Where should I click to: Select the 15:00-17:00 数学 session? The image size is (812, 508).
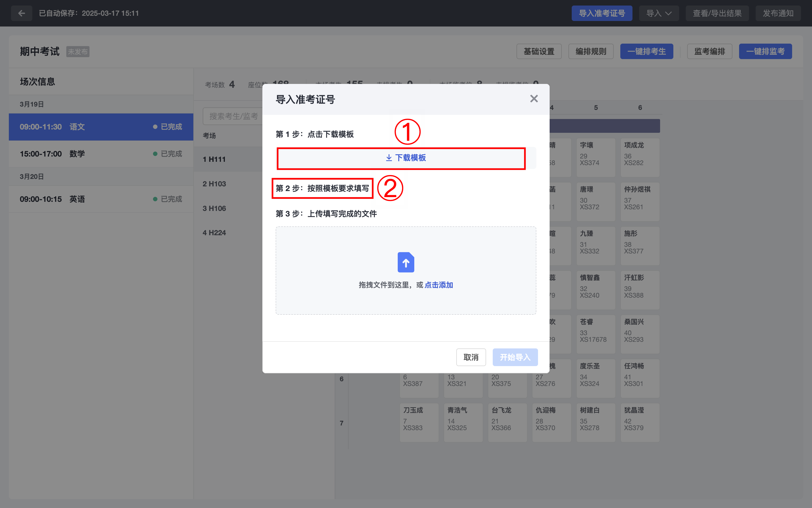pyautogui.click(x=101, y=154)
